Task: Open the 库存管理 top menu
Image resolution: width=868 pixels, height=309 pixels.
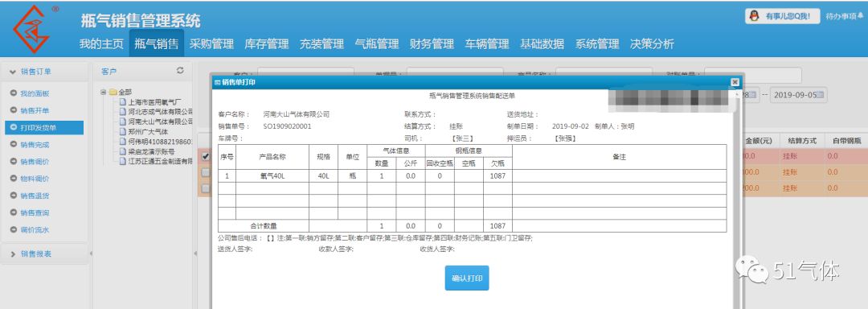Action: click(267, 43)
